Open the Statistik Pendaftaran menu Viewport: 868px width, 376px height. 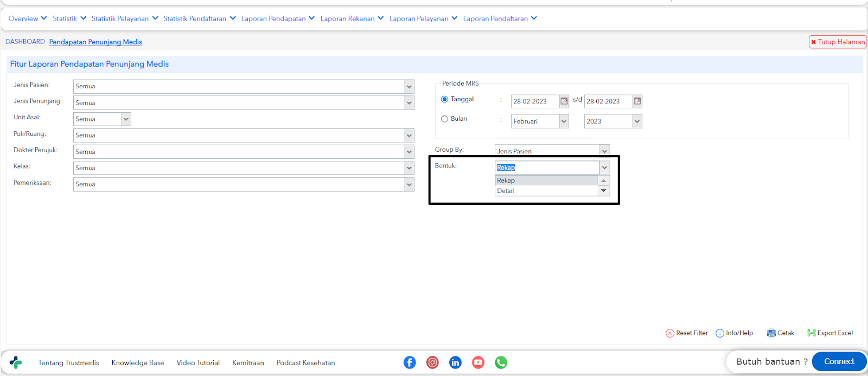tap(200, 18)
